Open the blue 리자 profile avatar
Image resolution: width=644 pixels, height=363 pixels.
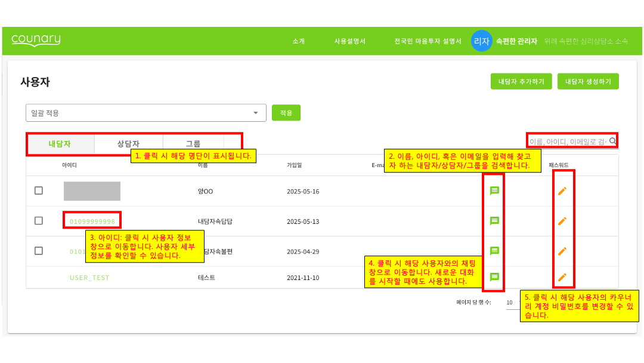click(x=481, y=41)
